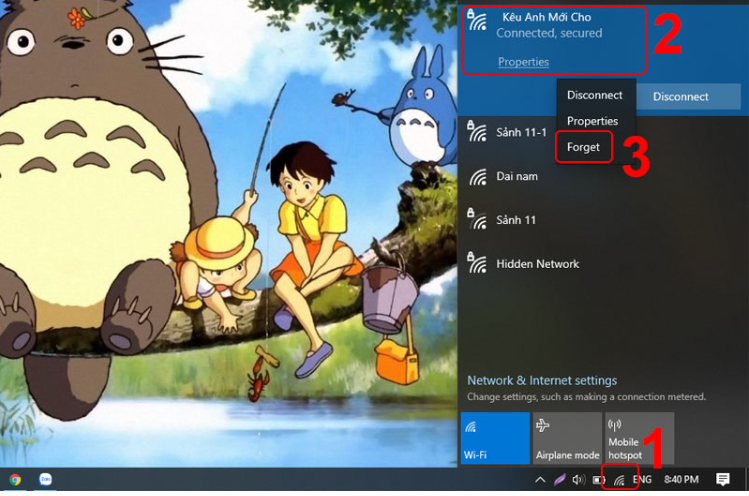749x496 pixels.
Task: Click the "Connected, secured" status text
Action: (549, 33)
